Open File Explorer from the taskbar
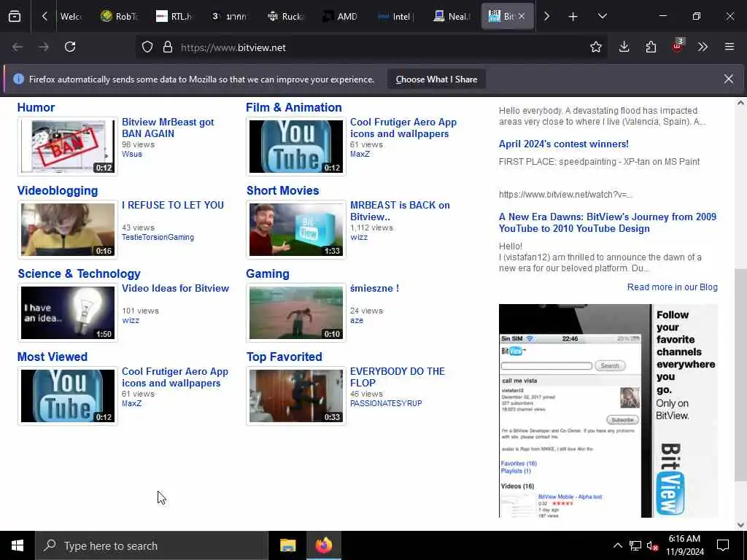747x560 pixels. pyautogui.click(x=287, y=545)
